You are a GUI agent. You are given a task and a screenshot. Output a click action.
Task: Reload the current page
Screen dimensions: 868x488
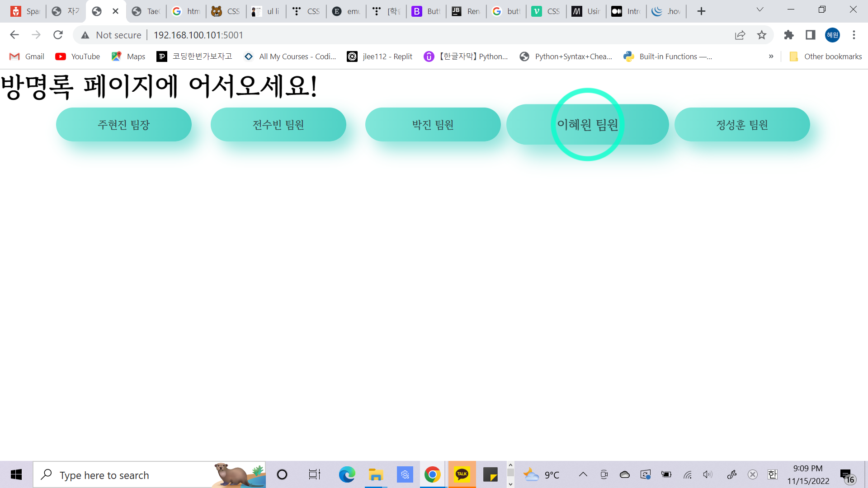(x=58, y=35)
